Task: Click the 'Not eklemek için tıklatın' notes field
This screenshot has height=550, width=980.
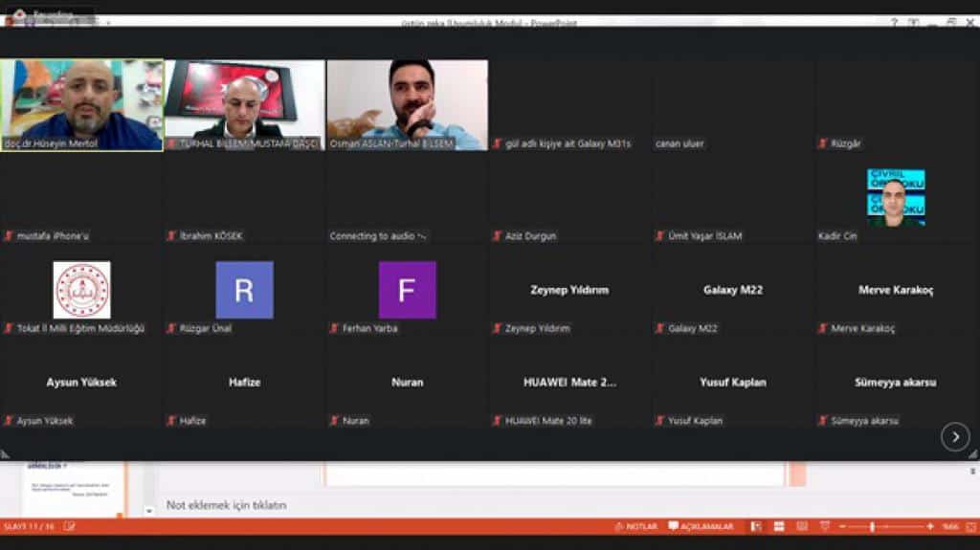Action: (227, 505)
